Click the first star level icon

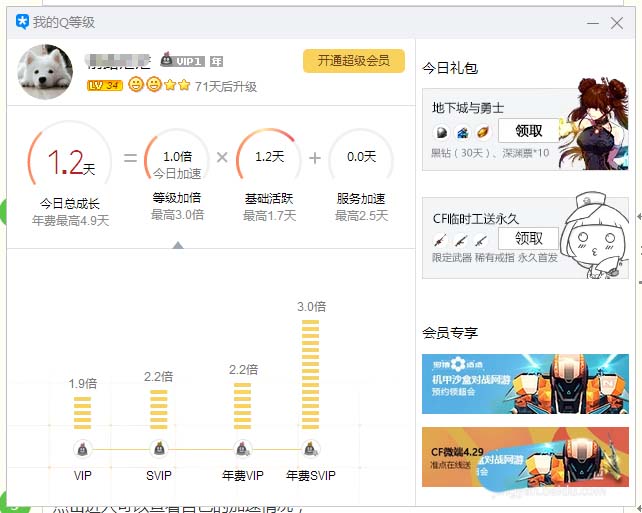pyautogui.click(x=170, y=85)
